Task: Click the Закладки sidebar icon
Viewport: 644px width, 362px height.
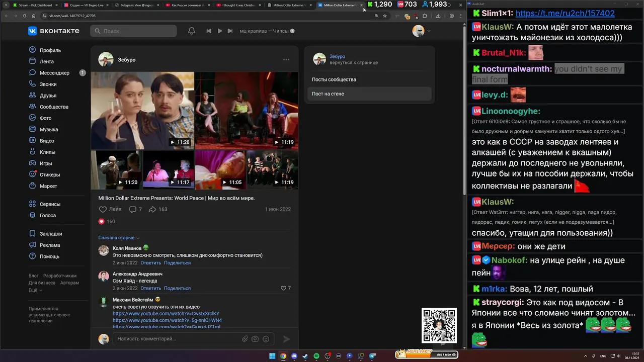Action: 33,234
